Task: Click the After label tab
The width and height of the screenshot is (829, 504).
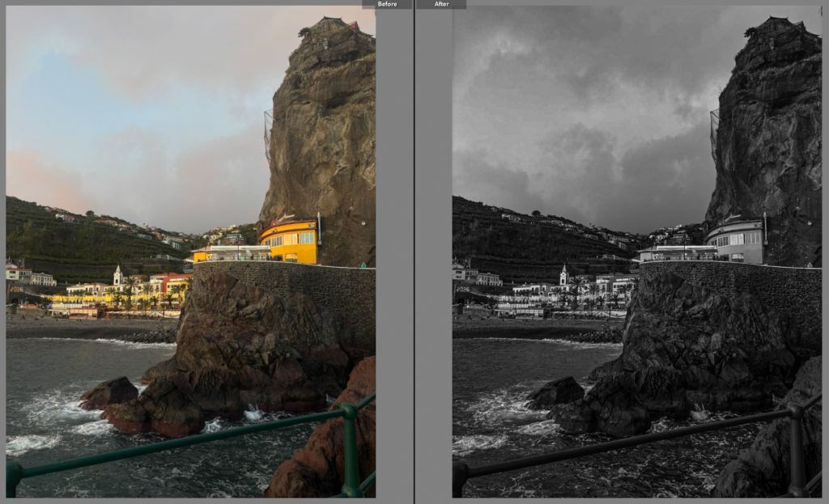Action: click(x=441, y=4)
